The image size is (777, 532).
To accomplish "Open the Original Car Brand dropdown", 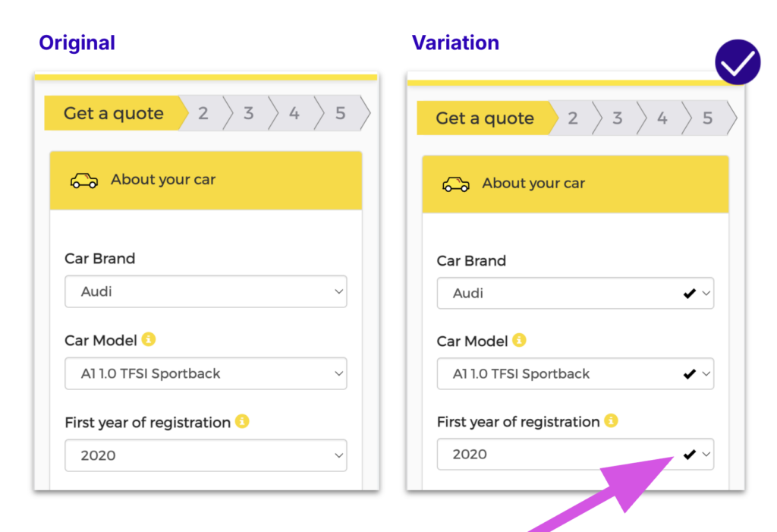I will click(206, 291).
